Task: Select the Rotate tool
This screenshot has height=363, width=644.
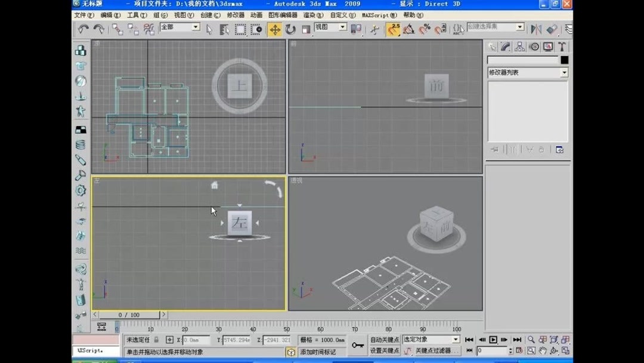Action: (290, 28)
